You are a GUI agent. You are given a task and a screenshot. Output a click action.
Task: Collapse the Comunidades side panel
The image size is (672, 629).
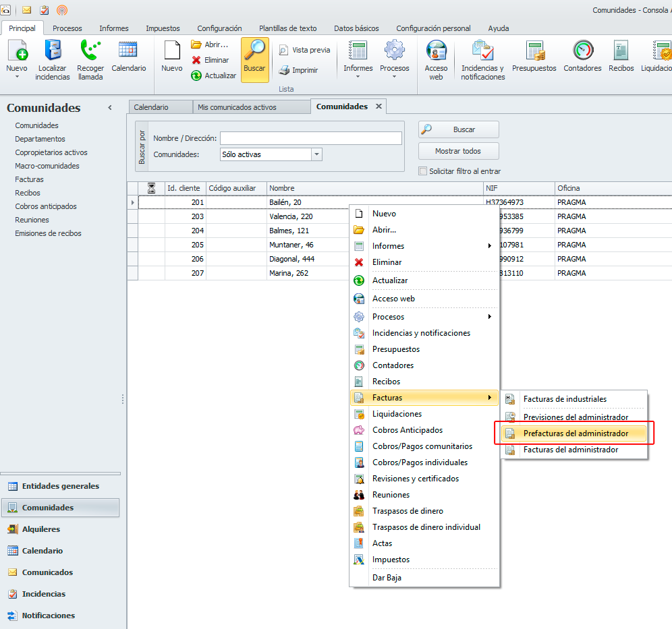click(x=110, y=108)
